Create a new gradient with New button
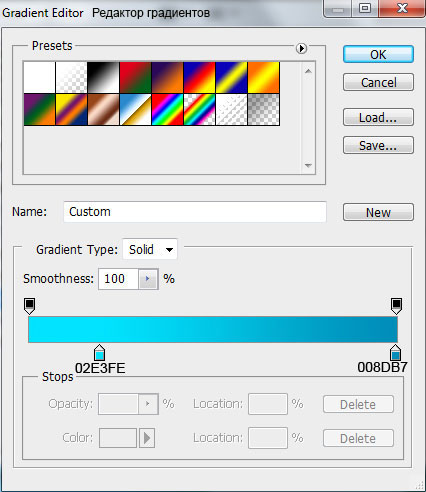 coord(378,212)
